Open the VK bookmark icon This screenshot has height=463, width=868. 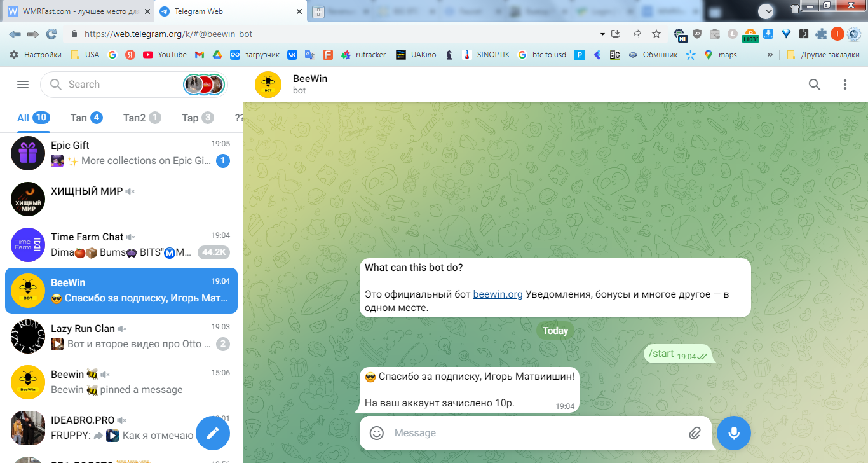pos(292,55)
